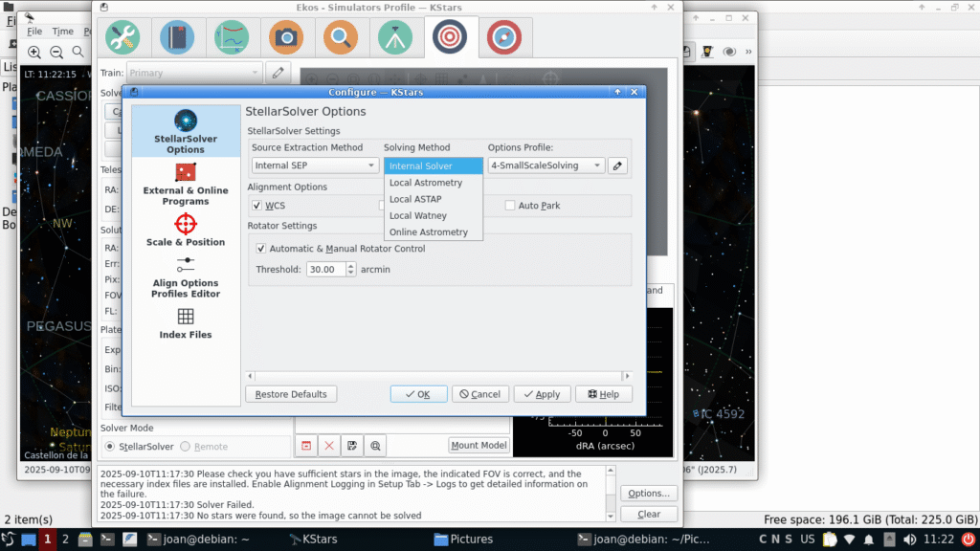Click the save icon below the solution table
This screenshot has height=551, width=980.
click(352, 446)
